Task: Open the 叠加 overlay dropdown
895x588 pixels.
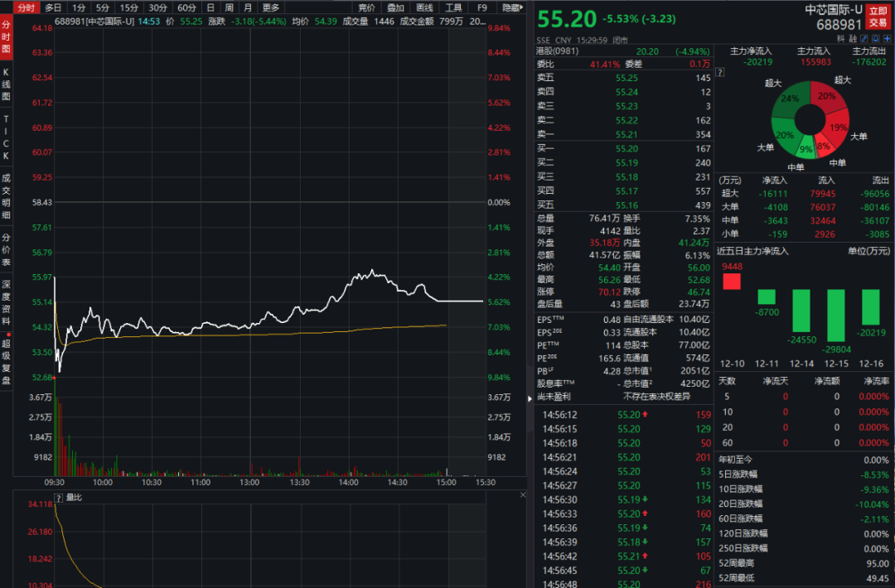Action: pyautogui.click(x=395, y=7)
